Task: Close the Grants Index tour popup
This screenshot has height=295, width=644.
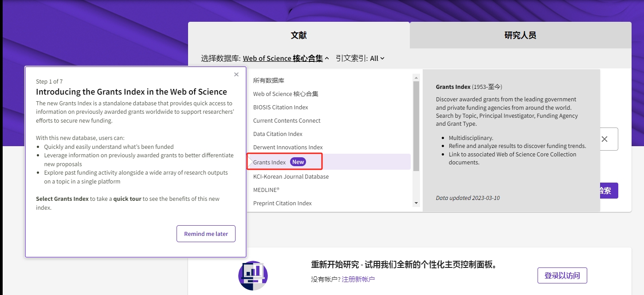Action: (x=236, y=75)
